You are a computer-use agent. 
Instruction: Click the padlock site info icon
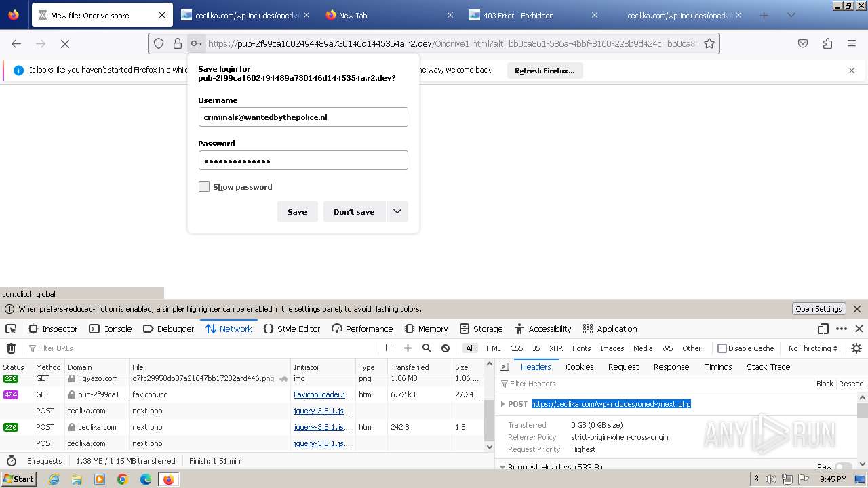(x=178, y=43)
